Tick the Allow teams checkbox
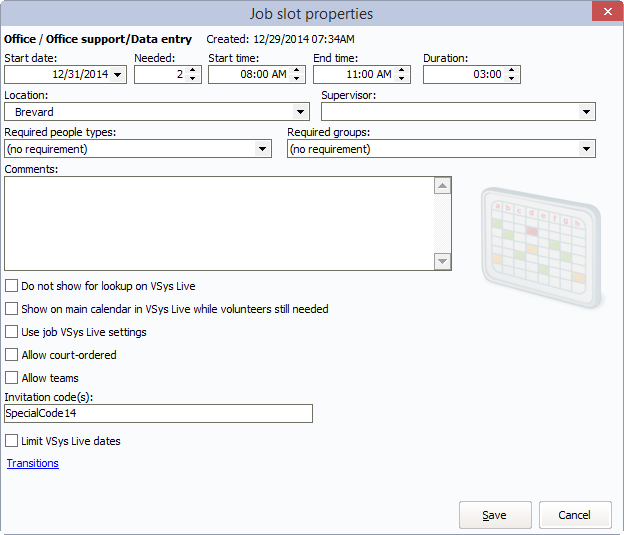The width and height of the screenshot is (624, 535). click(12, 378)
